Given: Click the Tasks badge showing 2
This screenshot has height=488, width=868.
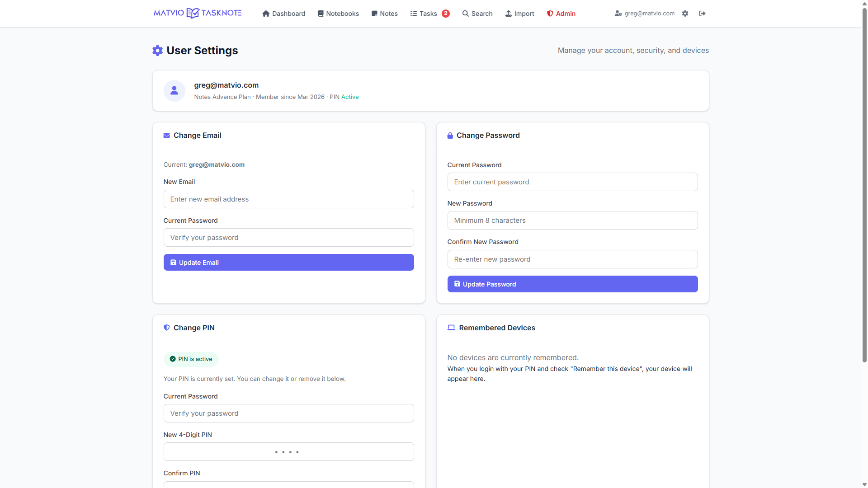Looking at the screenshot, I should (x=445, y=14).
